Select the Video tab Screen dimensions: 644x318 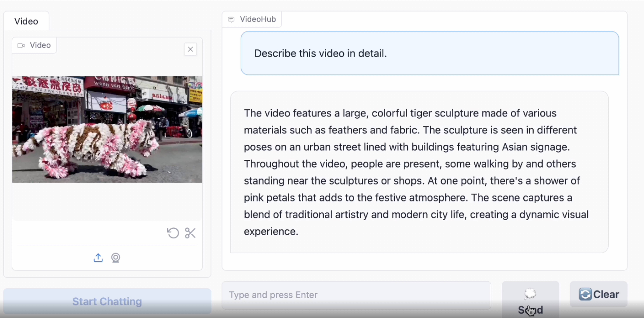(26, 21)
